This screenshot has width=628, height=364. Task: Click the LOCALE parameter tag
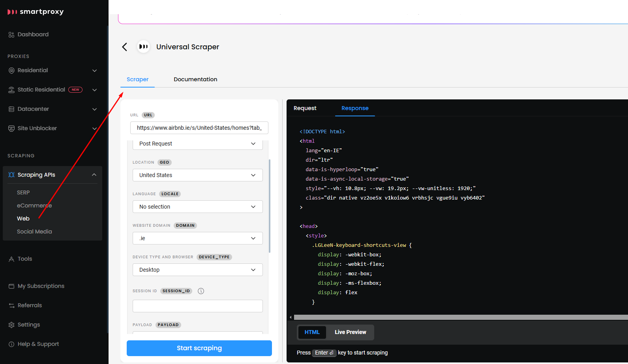tap(170, 194)
